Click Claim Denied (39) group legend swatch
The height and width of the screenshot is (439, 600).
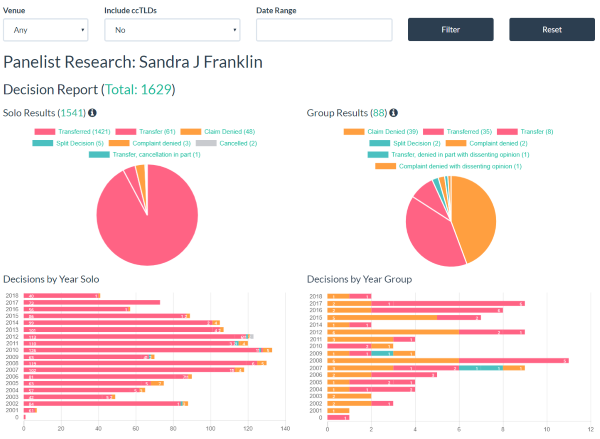click(x=354, y=132)
